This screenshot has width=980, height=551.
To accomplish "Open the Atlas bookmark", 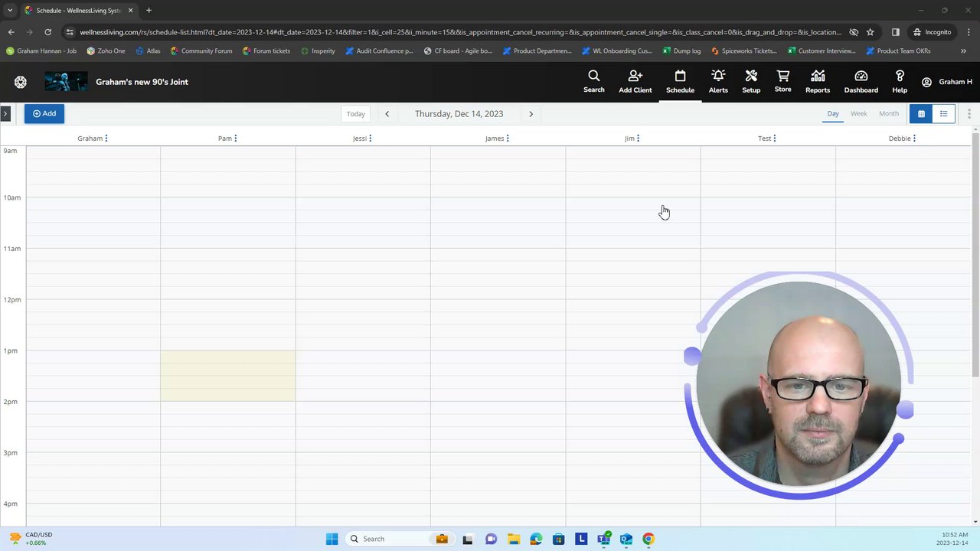I will (149, 51).
